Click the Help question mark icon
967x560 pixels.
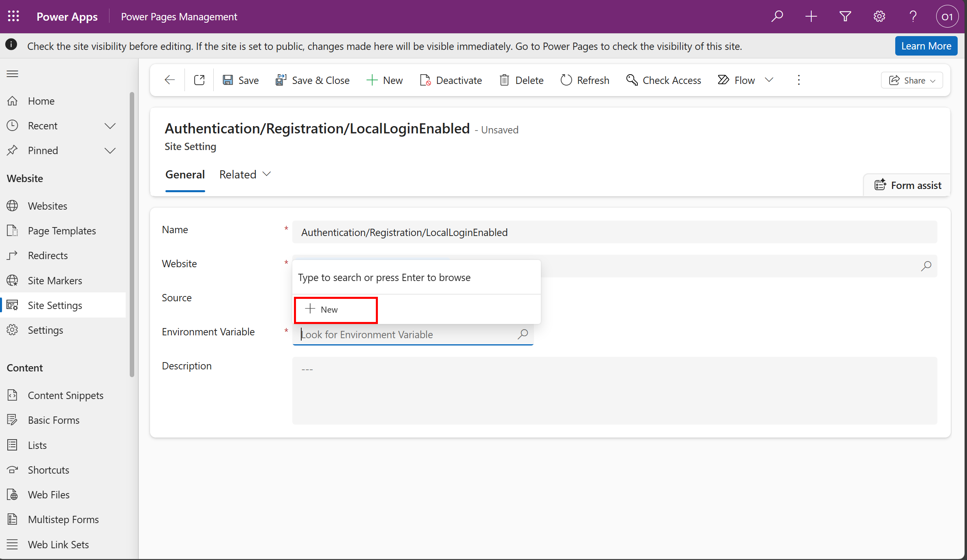(912, 16)
